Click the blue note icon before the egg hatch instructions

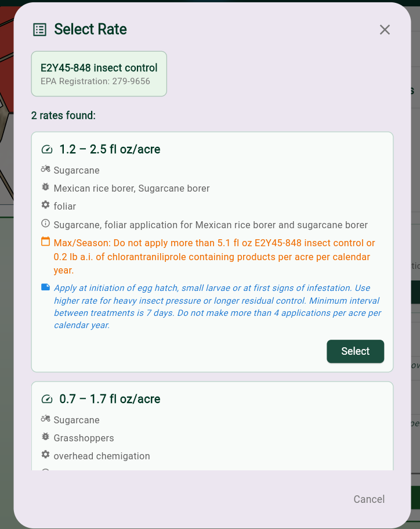click(x=46, y=288)
